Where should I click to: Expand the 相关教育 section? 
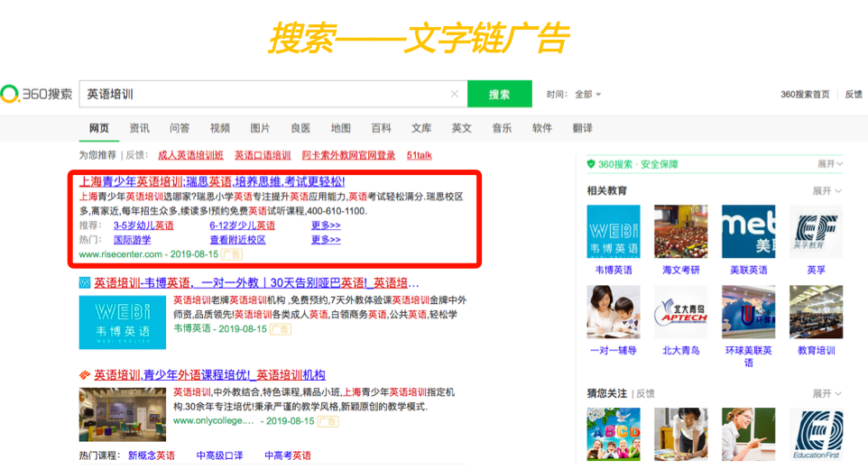[827, 191]
